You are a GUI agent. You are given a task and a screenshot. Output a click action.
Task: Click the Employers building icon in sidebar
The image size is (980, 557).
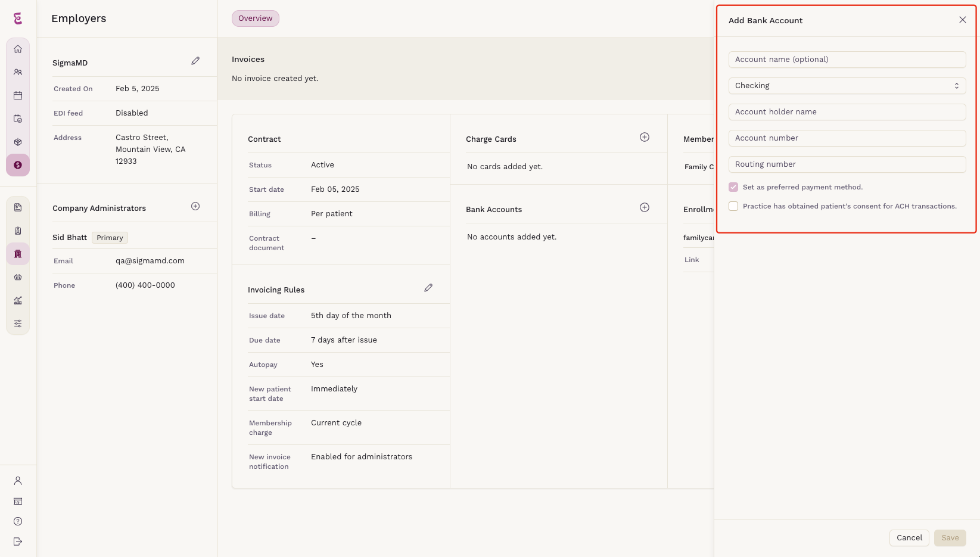(18, 254)
